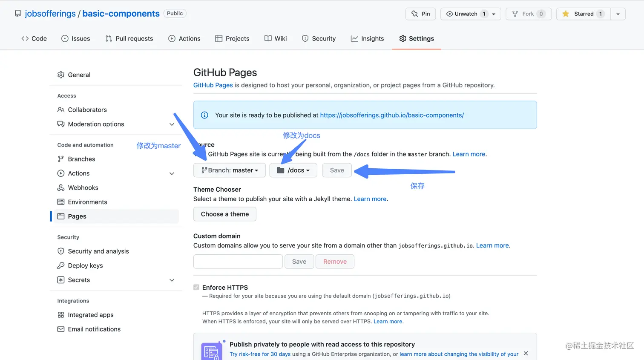This screenshot has width=644, height=360.
Task: Click the Collaborators people icon
Action: [x=61, y=109]
